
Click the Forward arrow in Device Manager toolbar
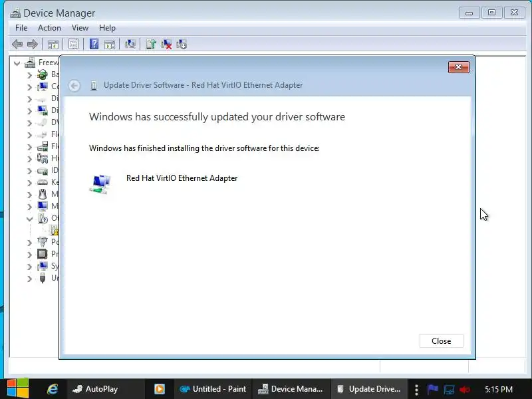(32, 44)
